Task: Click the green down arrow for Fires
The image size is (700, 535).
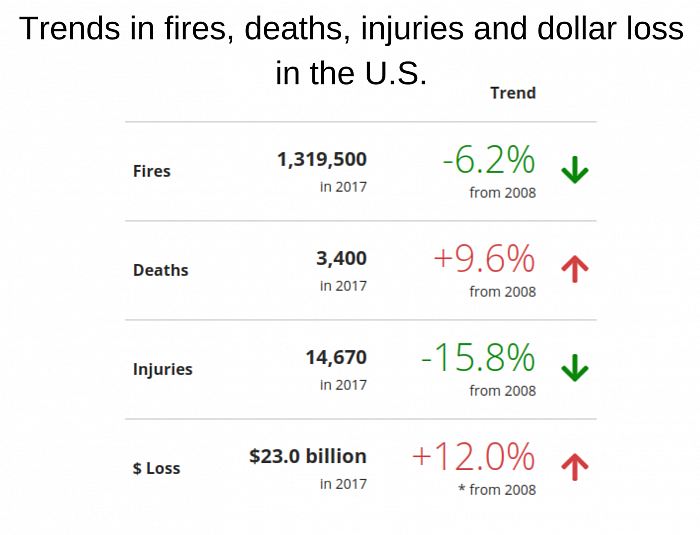Action: point(575,170)
